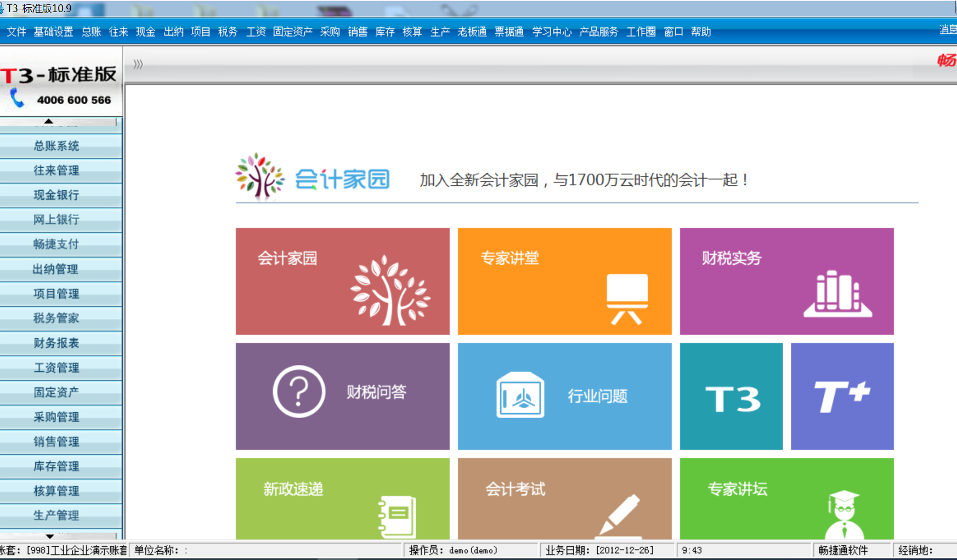Open the 往来 menu

tap(118, 32)
